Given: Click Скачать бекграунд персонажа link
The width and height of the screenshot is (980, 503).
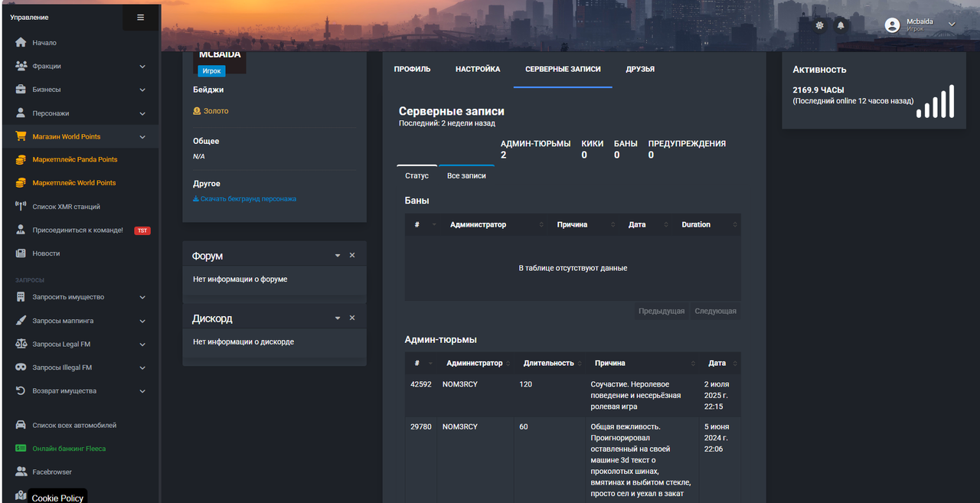Looking at the screenshot, I should pos(244,198).
